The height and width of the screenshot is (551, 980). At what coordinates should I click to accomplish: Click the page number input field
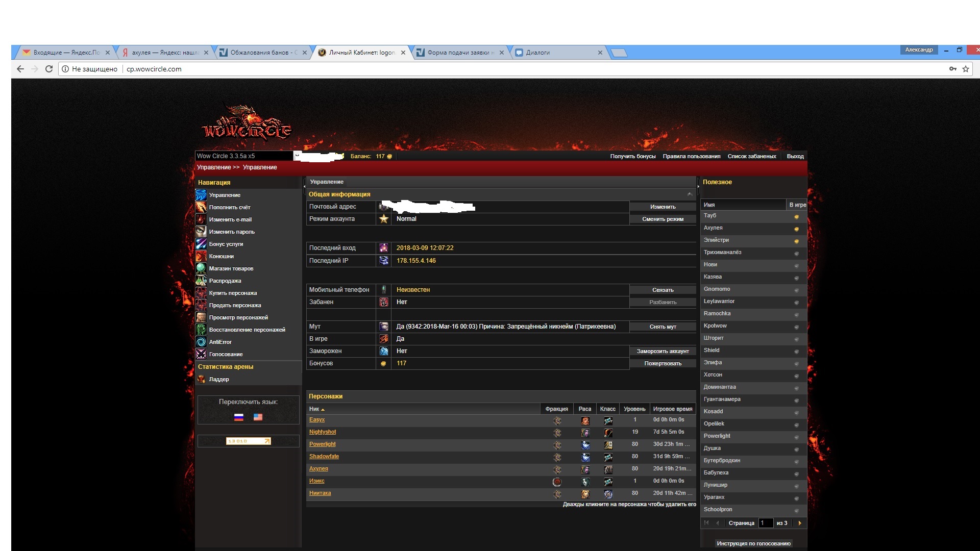pyautogui.click(x=766, y=523)
